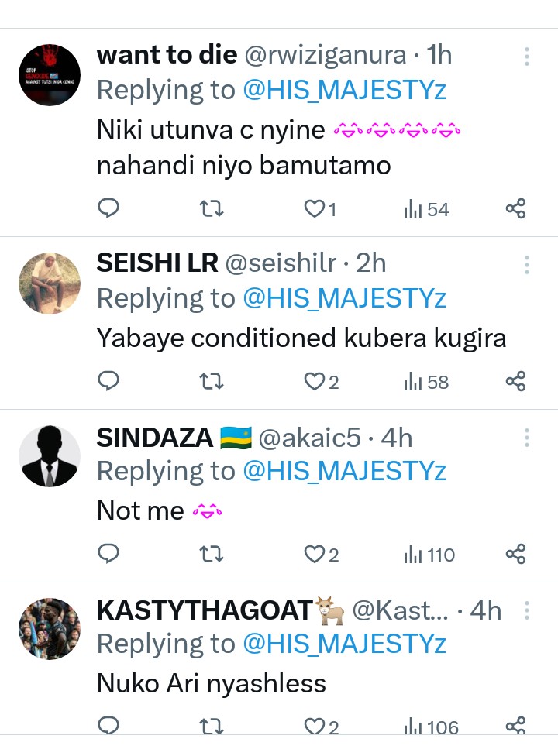Open the @rwiziganura handle
The image size is (558, 756).
[x=325, y=55]
